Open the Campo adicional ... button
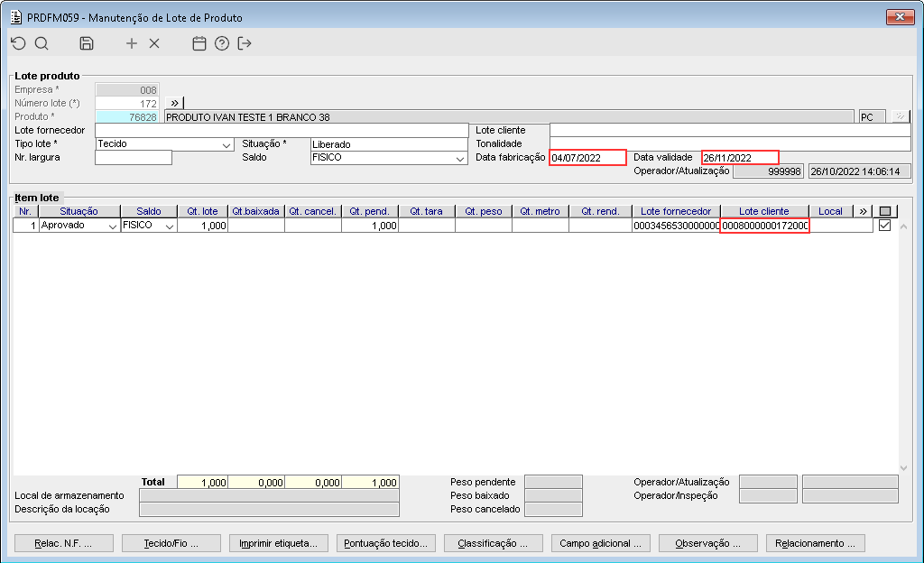Image resolution: width=924 pixels, height=563 pixels. point(600,543)
